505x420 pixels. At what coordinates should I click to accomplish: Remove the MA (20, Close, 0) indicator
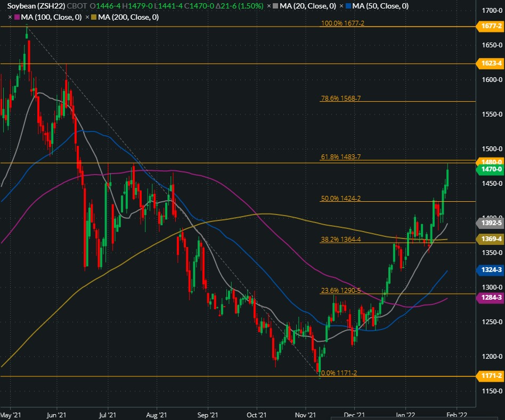(x=268, y=6)
